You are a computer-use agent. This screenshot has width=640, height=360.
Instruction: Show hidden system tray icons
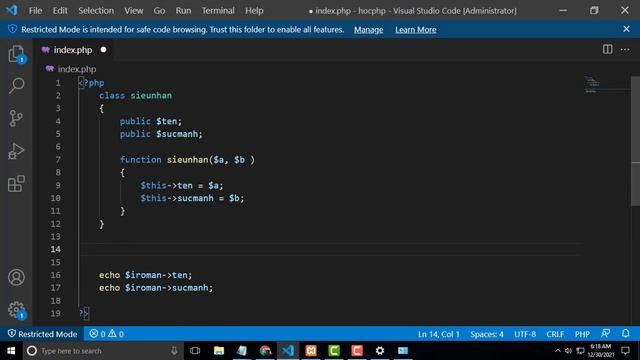tap(558, 351)
